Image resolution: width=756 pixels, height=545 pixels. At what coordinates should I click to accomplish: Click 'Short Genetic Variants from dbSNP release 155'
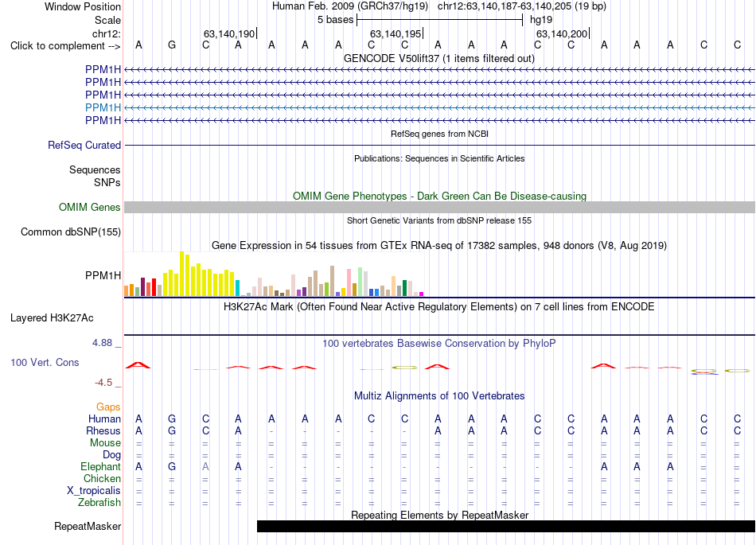(x=439, y=220)
